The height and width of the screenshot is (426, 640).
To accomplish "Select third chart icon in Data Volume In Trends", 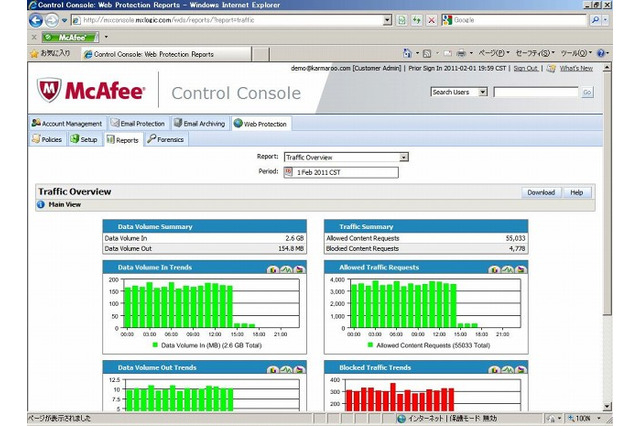I will point(299,269).
